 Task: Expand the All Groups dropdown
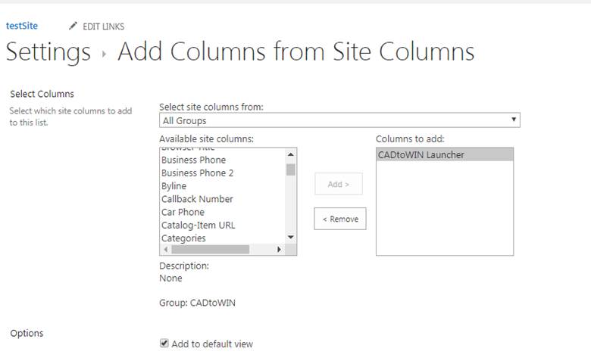click(339, 120)
